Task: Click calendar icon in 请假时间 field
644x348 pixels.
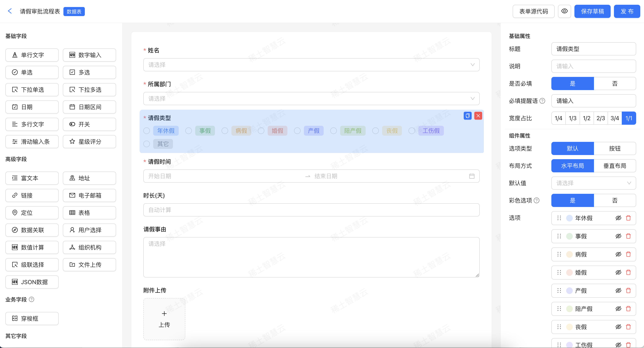Action: point(472,176)
